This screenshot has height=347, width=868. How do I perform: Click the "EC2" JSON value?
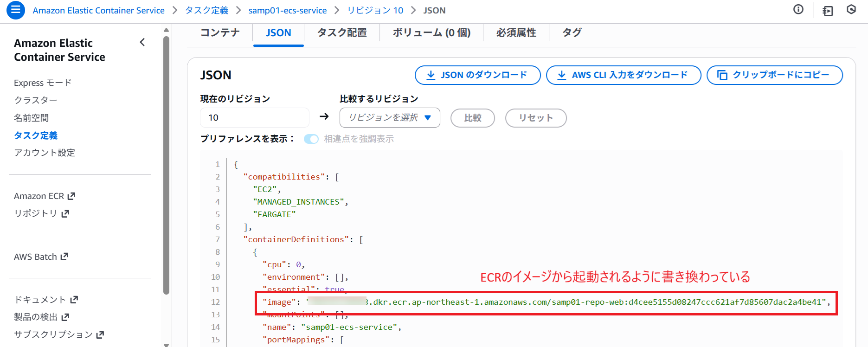point(264,189)
